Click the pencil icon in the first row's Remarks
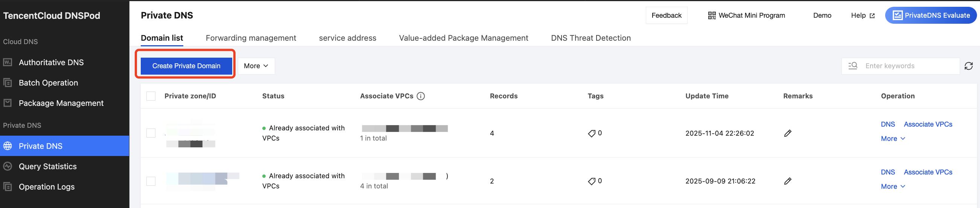The height and width of the screenshot is (208, 980). point(787,133)
